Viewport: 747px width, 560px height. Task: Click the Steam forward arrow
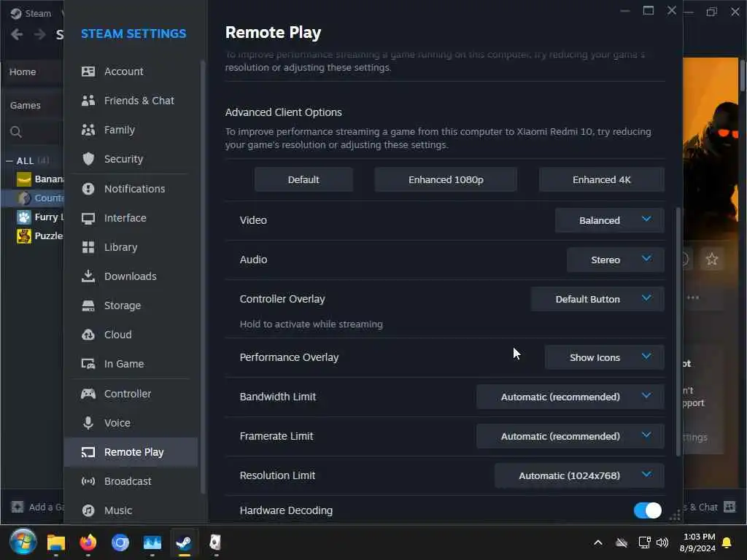pos(40,34)
